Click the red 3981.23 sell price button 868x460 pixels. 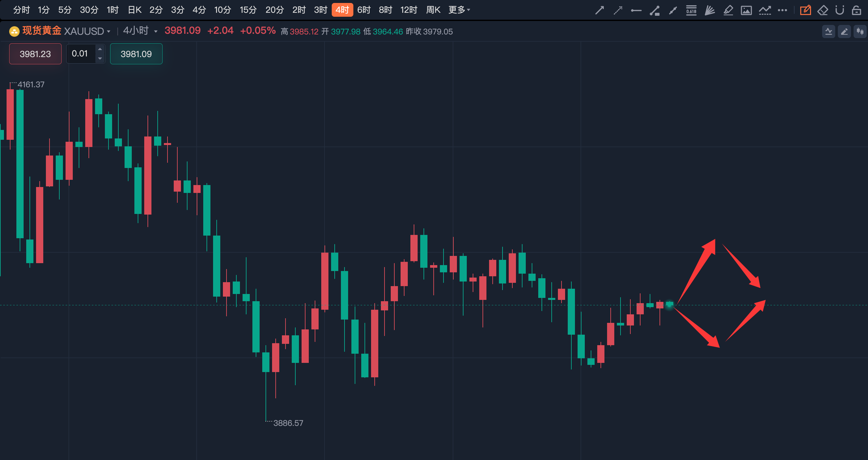(35, 54)
